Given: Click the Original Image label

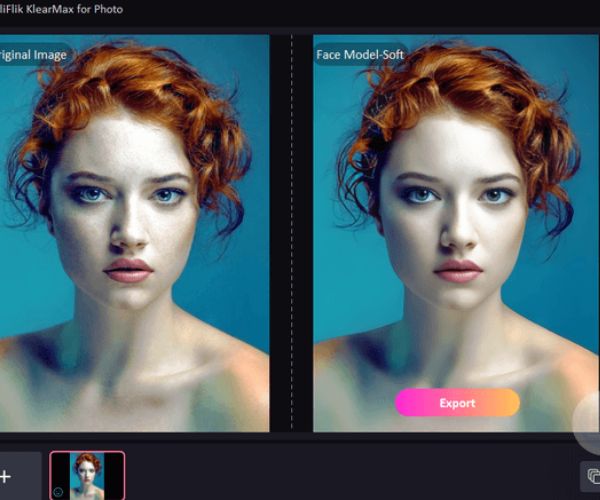Looking at the screenshot, I should point(33,55).
